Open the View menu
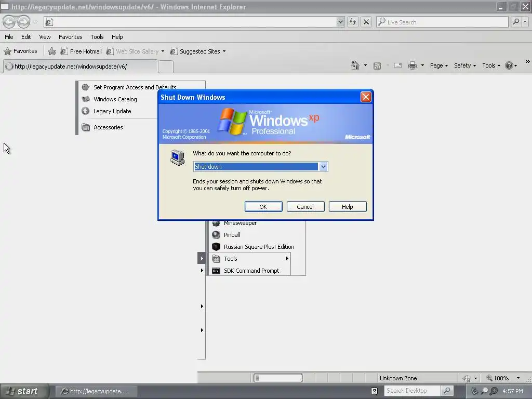Image resolution: width=532 pixels, height=399 pixels. (x=45, y=37)
